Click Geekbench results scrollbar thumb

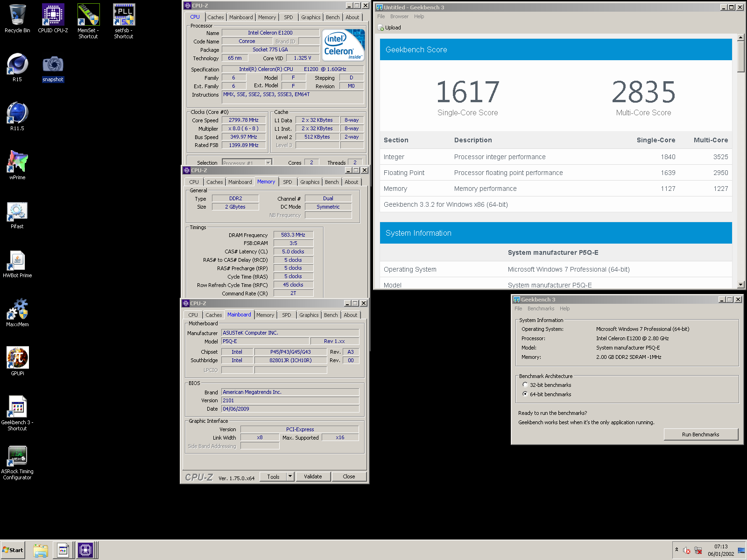coord(741,57)
